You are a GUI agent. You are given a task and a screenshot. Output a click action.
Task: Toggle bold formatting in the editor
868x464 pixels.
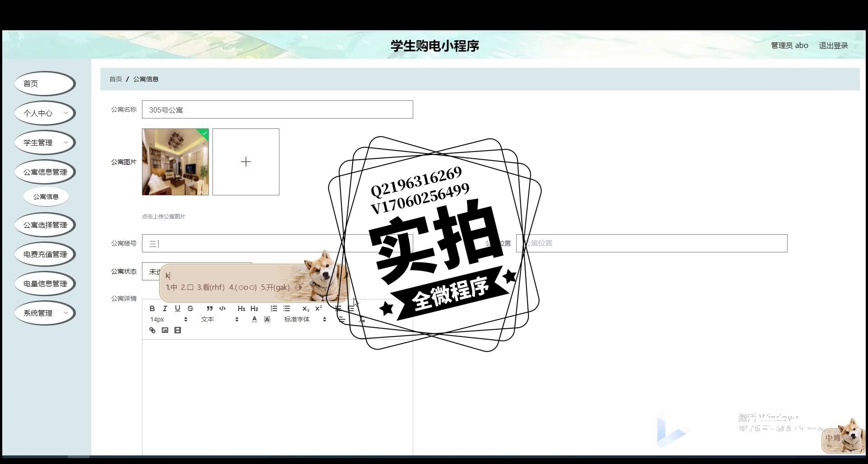(x=152, y=308)
